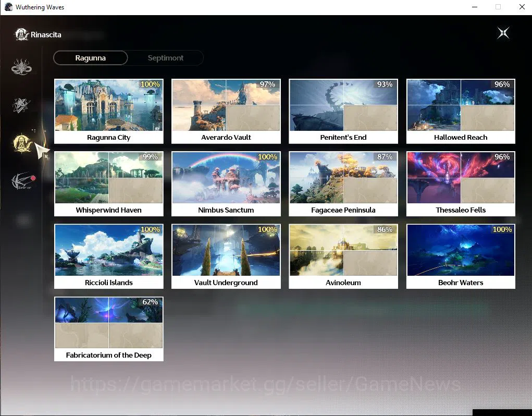Minimize the Wuthering Waves window
Screen dimensions: 532x416
point(475,7)
